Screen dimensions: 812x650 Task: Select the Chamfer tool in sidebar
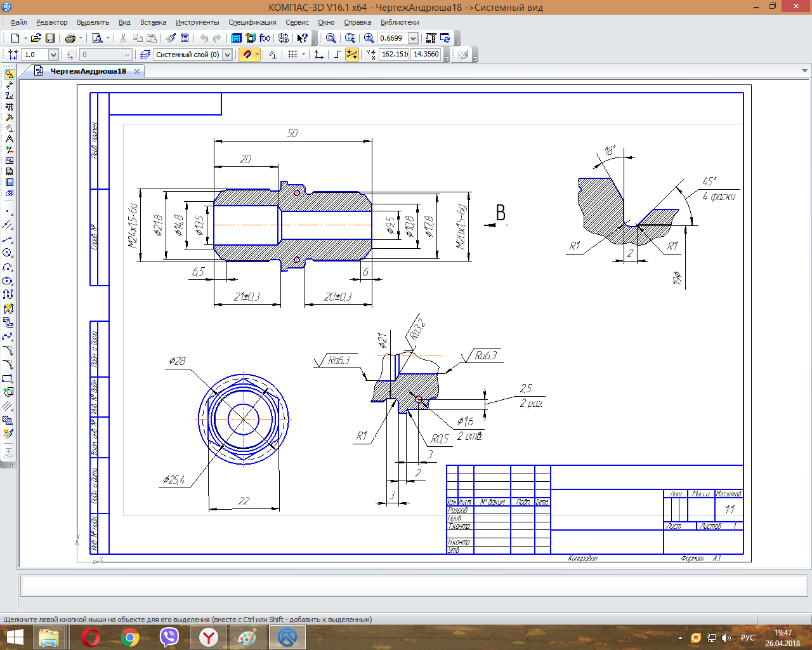click(8, 350)
